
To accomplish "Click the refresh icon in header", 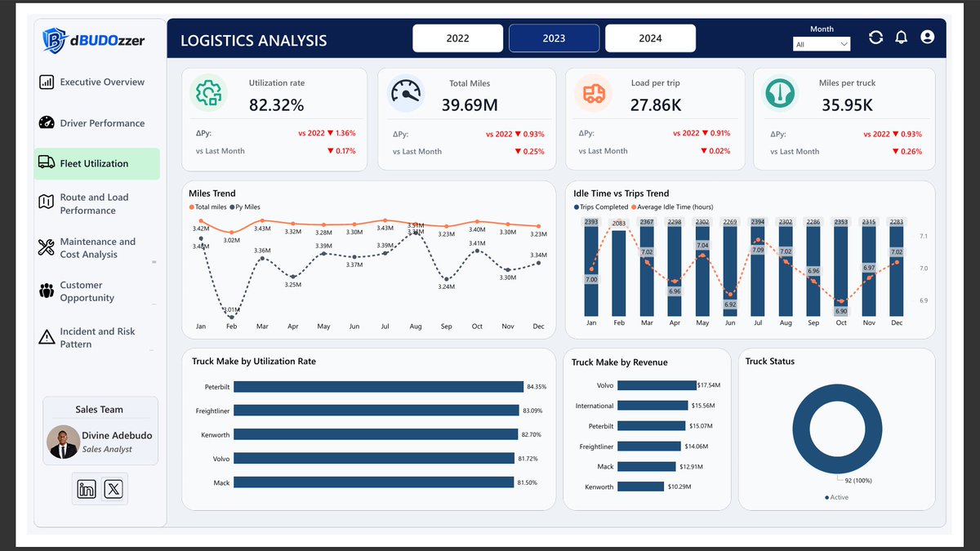I will [x=875, y=38].
